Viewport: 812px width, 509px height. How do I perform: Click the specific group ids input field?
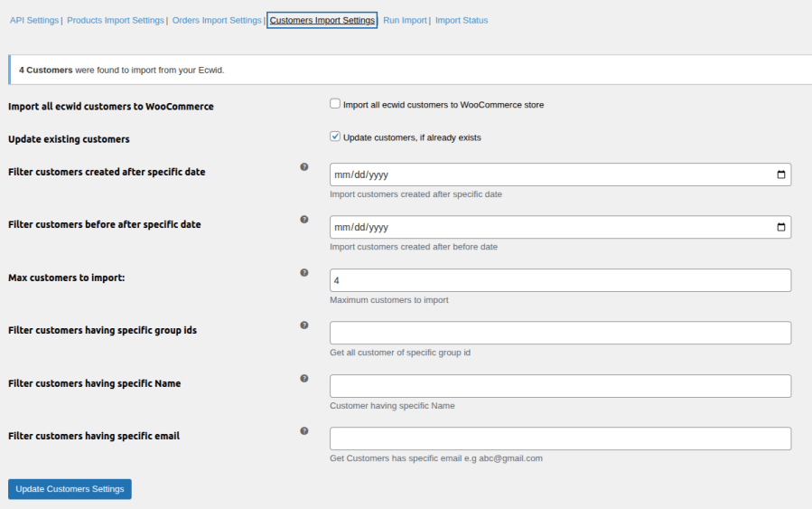(x=560, y=334)
